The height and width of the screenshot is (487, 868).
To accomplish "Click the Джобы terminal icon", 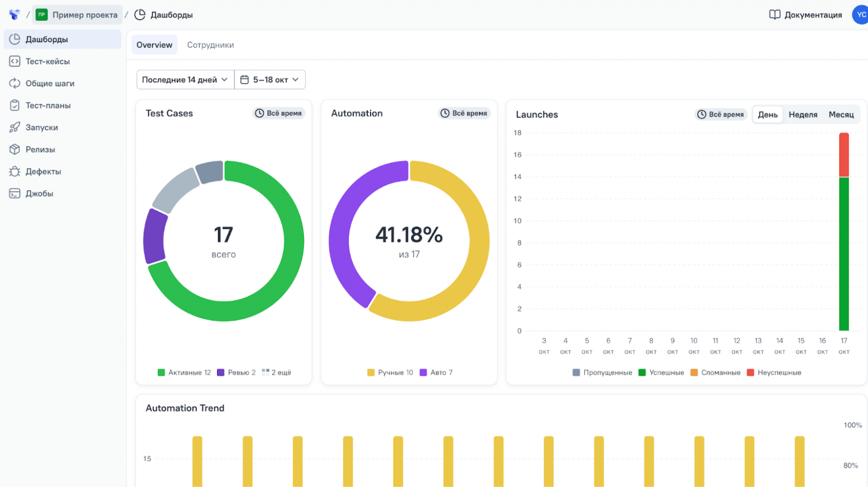I will pyautogui.click(x=15, y=194).
